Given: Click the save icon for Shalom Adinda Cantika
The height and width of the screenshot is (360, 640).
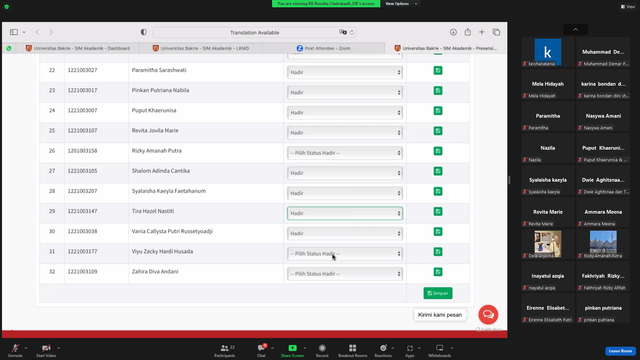Looking at the screenshot, I should click(x=438, y=171).
